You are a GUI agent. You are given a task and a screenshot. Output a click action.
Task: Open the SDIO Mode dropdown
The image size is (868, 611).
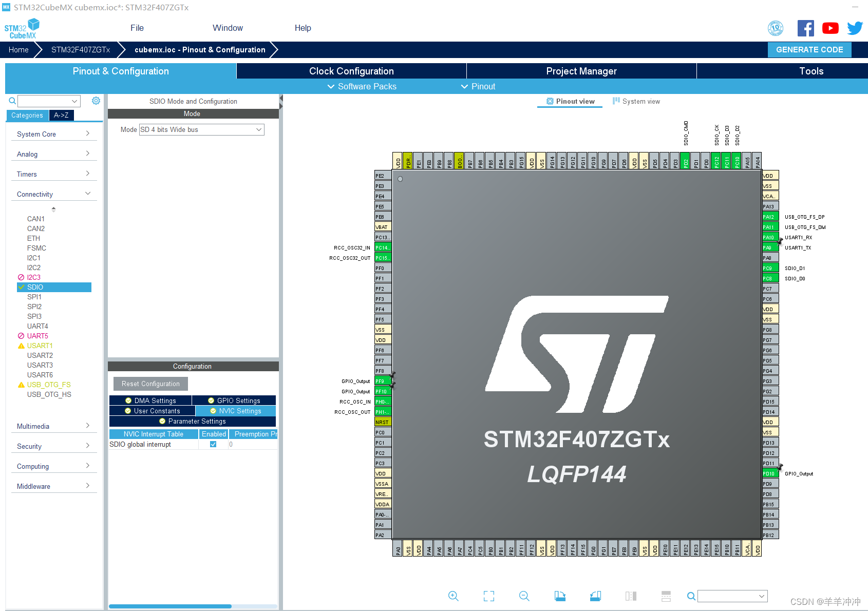pos(202,129)
